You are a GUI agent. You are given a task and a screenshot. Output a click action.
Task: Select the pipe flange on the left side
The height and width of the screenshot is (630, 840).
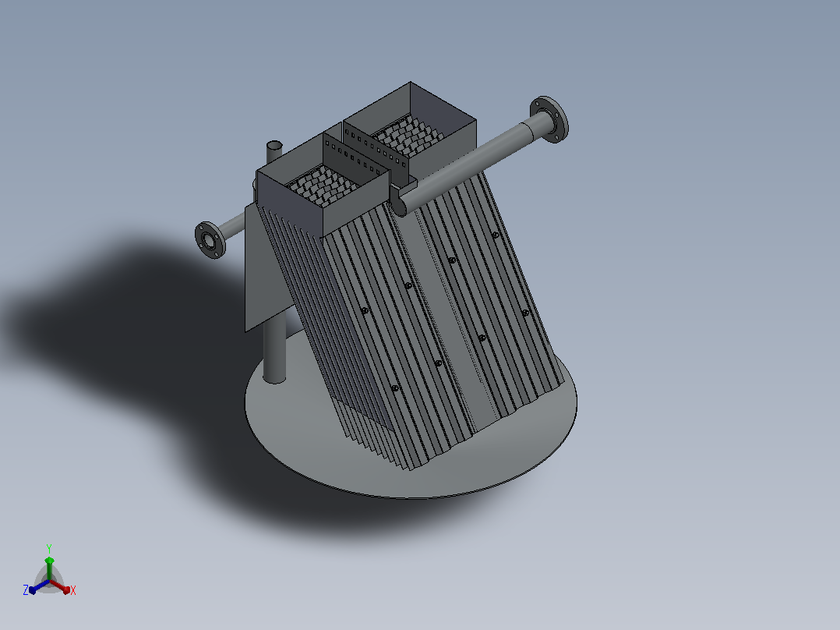pyautogui.click(x=210, y=239)
